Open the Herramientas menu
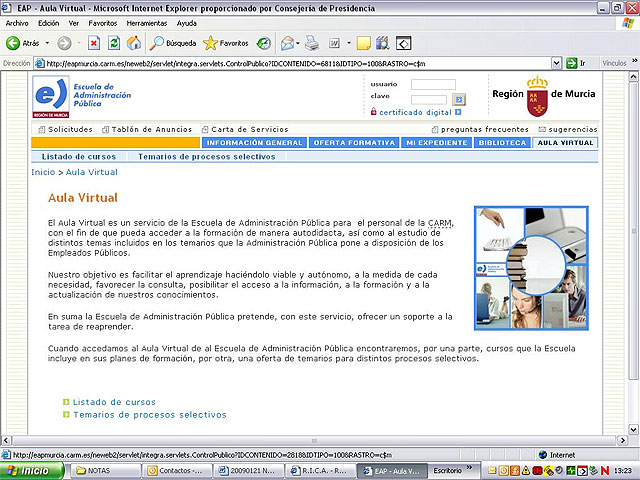The width and height of the screenshot is (640, 480). point(147,23)
